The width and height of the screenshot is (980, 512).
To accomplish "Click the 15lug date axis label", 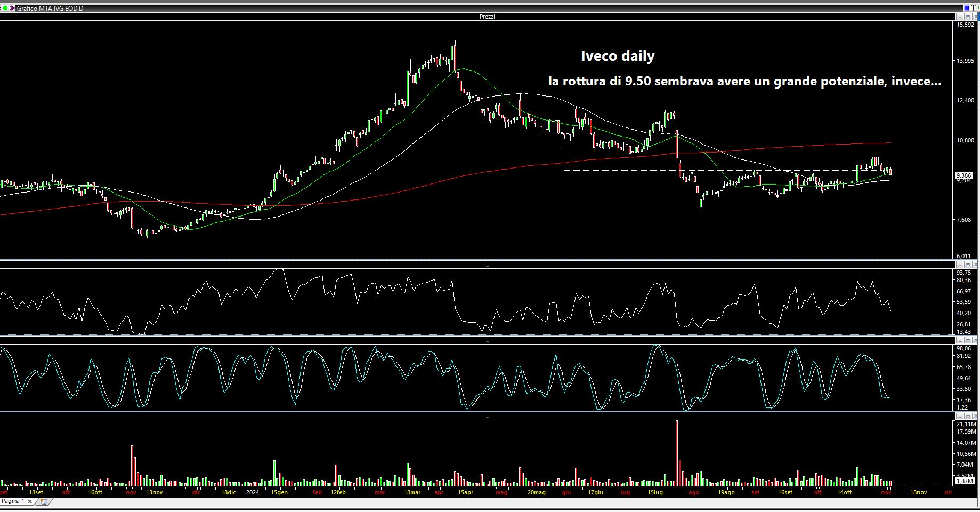I will (655, 492).
